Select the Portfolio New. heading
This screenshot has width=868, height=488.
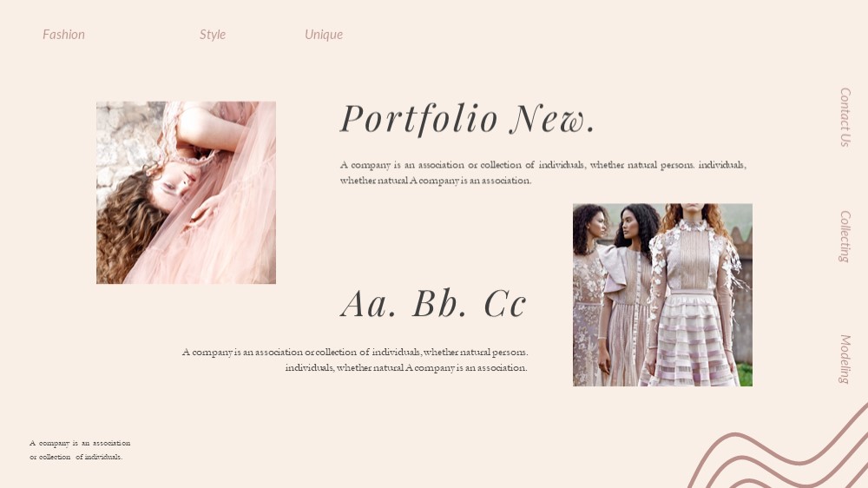pyautogui.click(x=467, y=119)
